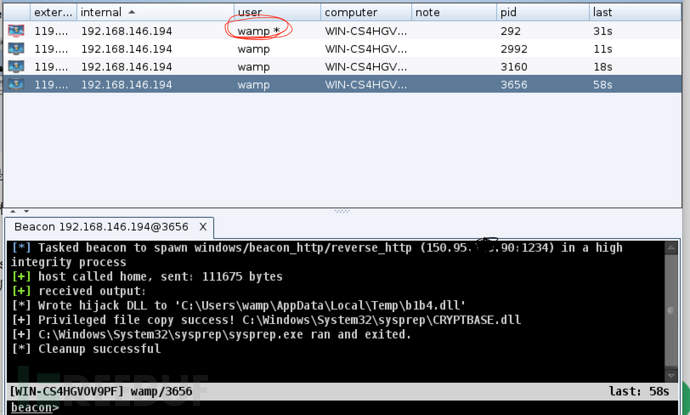Close the Beacon 192.168.146.194@3656 tab
This screenshot has height=415, width=690.
coord(203,227)
